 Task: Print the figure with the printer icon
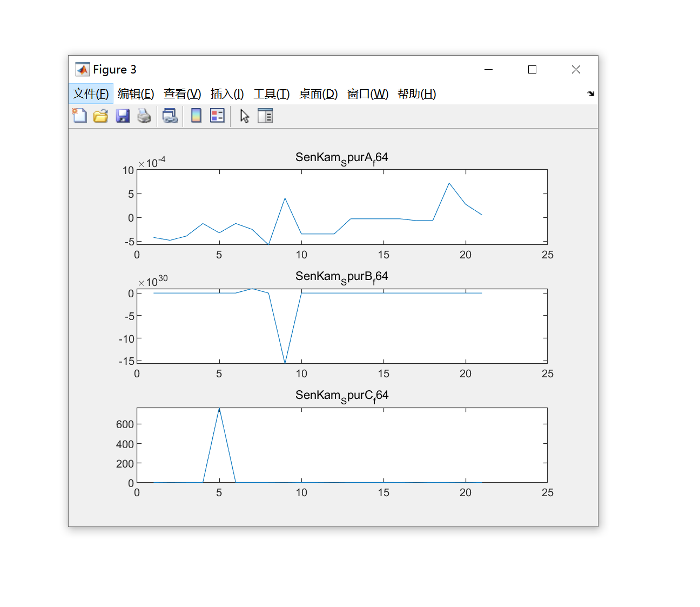pos(144,116)
